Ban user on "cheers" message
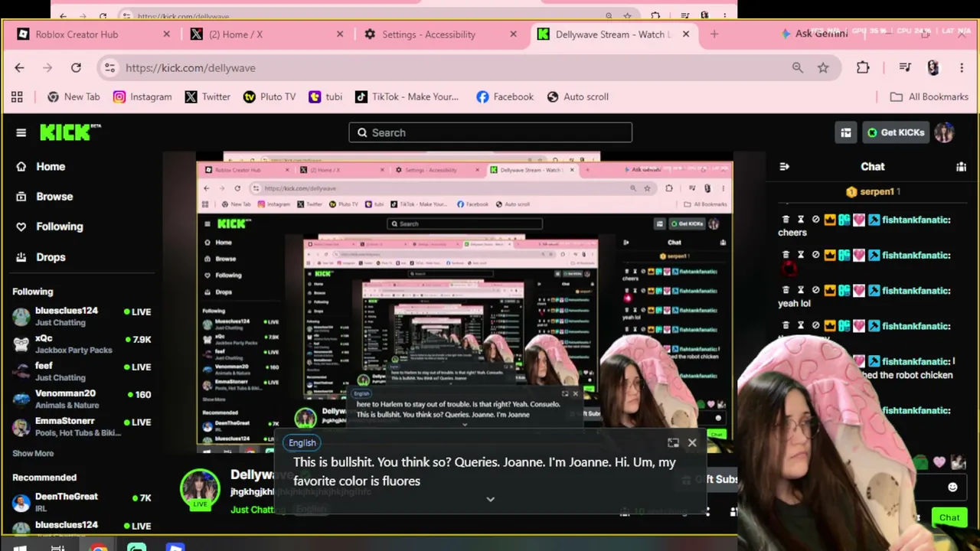980x551 pixels. click(x=815, y=220)
